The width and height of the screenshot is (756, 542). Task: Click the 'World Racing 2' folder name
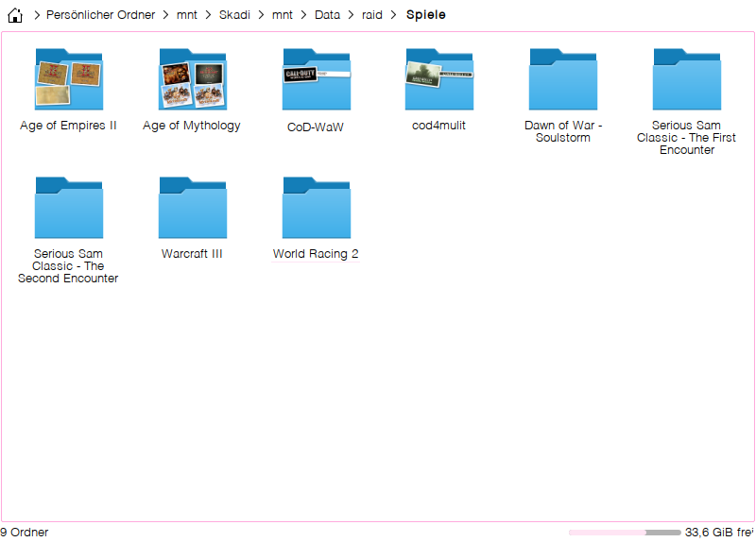[316, 254]
